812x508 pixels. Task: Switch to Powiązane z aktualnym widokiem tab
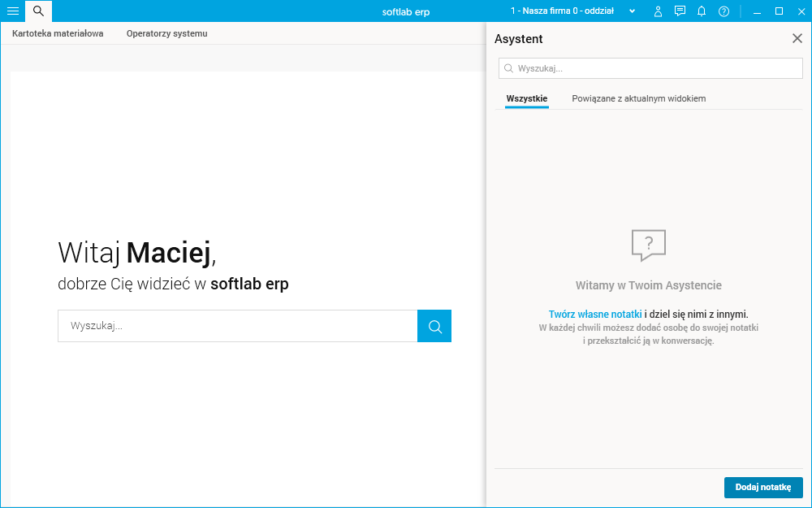[x=638, y=98]
